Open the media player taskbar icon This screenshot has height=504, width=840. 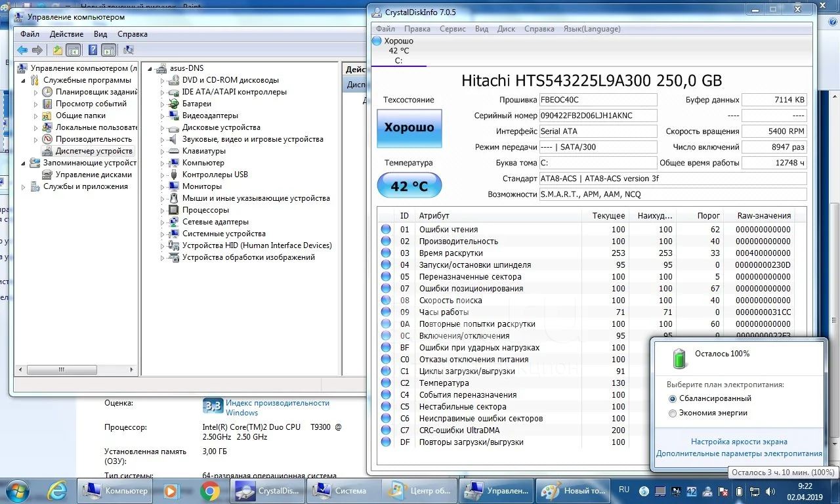pyautogui.click(x=170, y=490)
